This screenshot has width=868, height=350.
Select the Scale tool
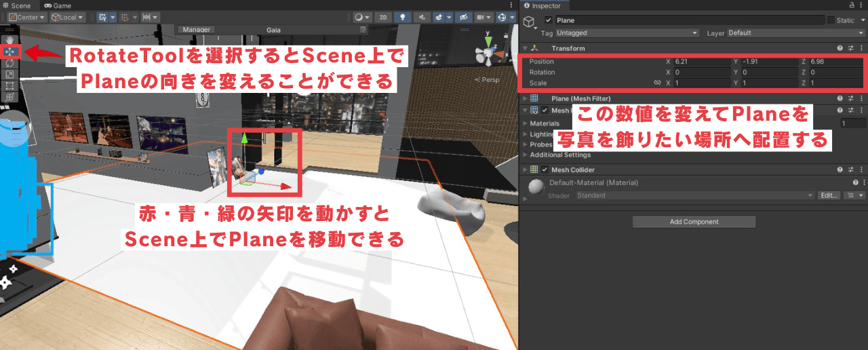pos(10,75)
